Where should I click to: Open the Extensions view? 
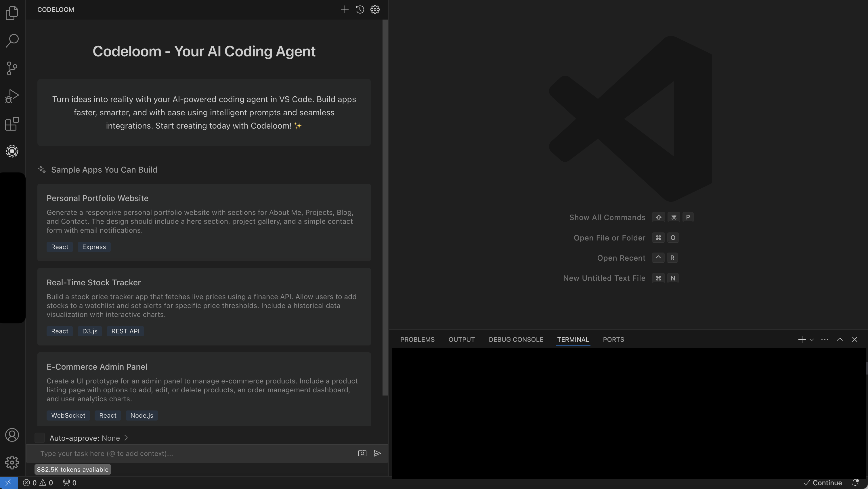click(x=12, y=124)
